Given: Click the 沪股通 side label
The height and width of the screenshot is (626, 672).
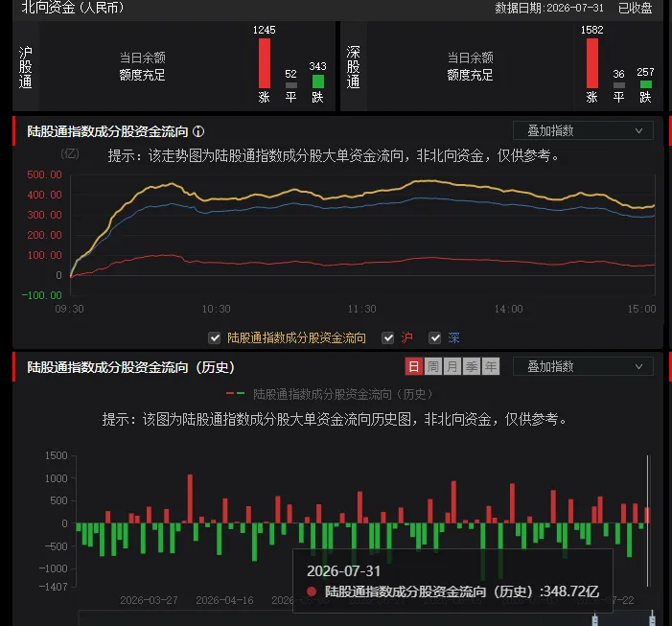Looking at the screenshot, I should [26, 67].
